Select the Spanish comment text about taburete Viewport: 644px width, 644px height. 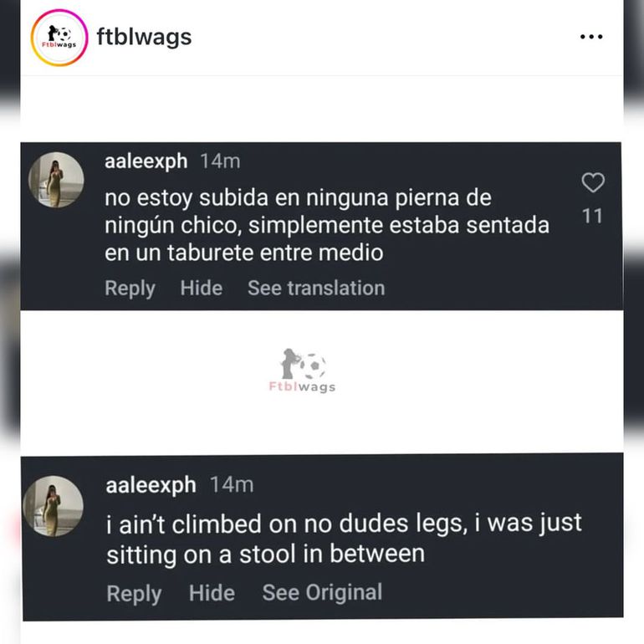pos(326,226)
